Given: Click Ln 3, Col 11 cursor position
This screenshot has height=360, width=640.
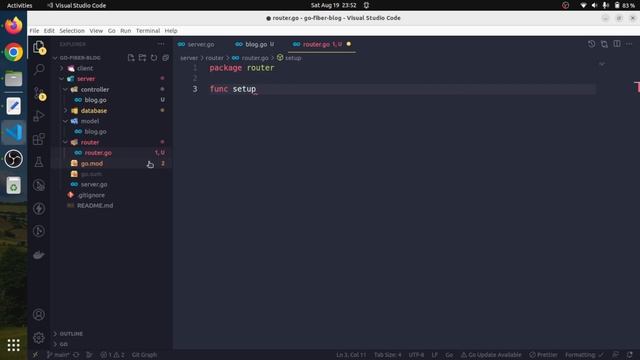Looking at the screenshot, I should tap(351, 355).
